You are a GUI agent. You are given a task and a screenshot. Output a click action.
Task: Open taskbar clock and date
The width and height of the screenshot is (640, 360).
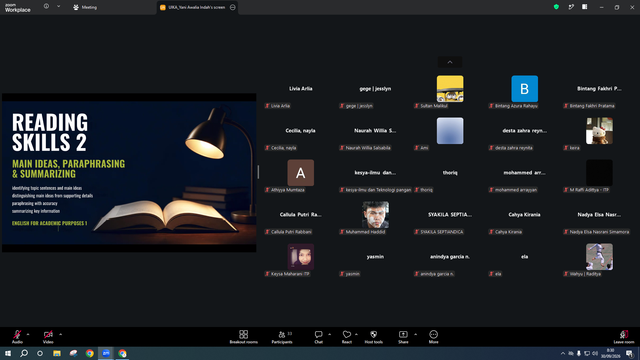[610, 353]
